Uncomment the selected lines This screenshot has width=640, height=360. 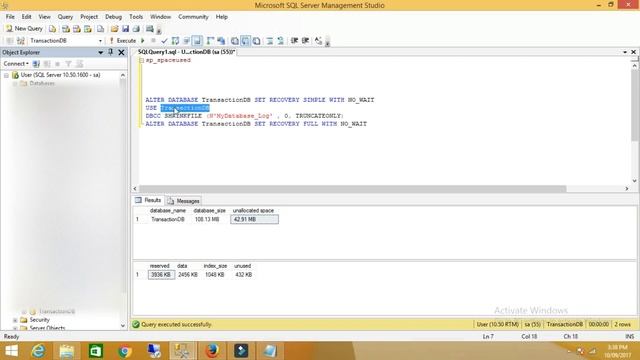tap(280, 41)
